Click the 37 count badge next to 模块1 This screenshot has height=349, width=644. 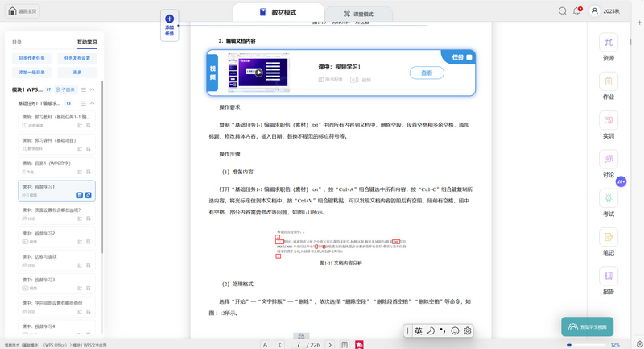(48, 89)
